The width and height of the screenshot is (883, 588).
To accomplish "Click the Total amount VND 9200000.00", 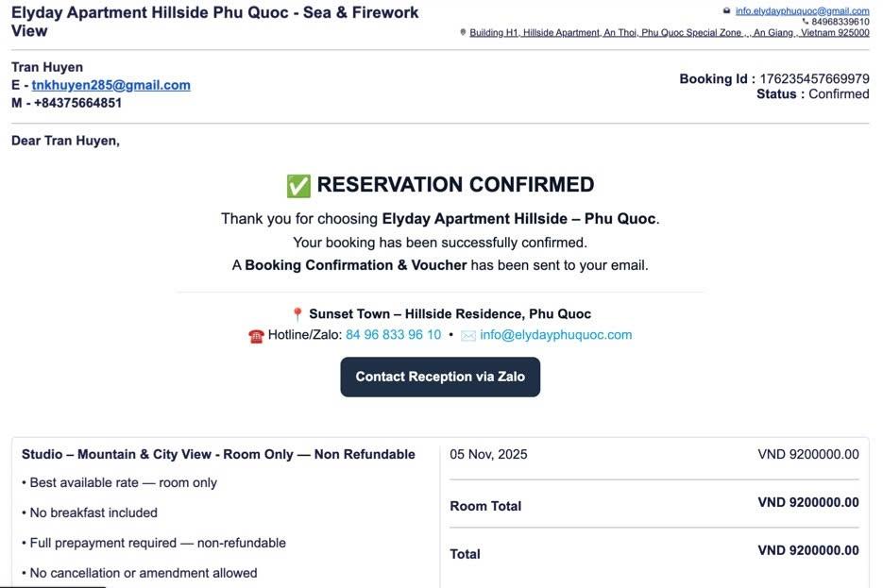I will pyautogui.click(x=807, y=550).
